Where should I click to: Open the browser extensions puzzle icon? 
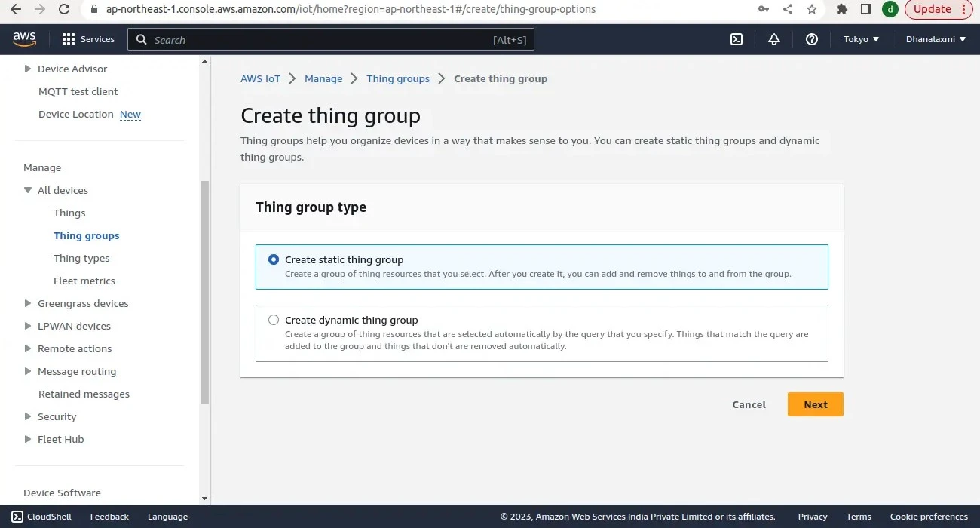(842, 9)
